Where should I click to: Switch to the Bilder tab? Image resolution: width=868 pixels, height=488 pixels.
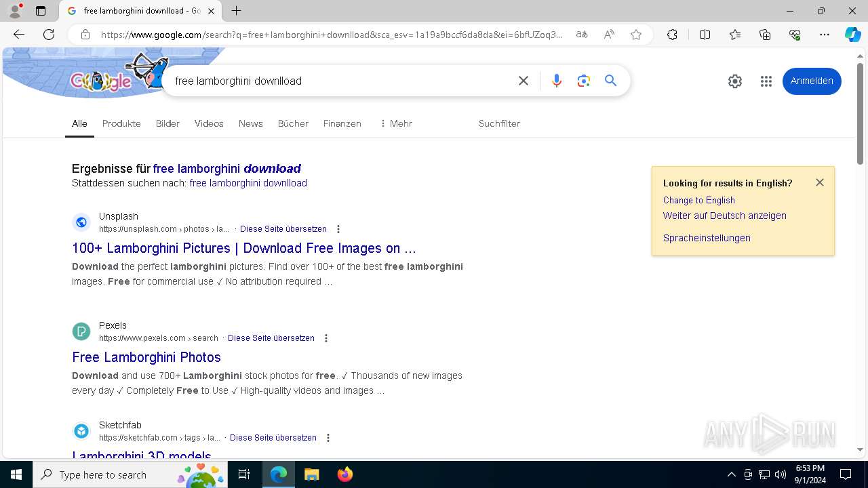(x=167, y=123)
